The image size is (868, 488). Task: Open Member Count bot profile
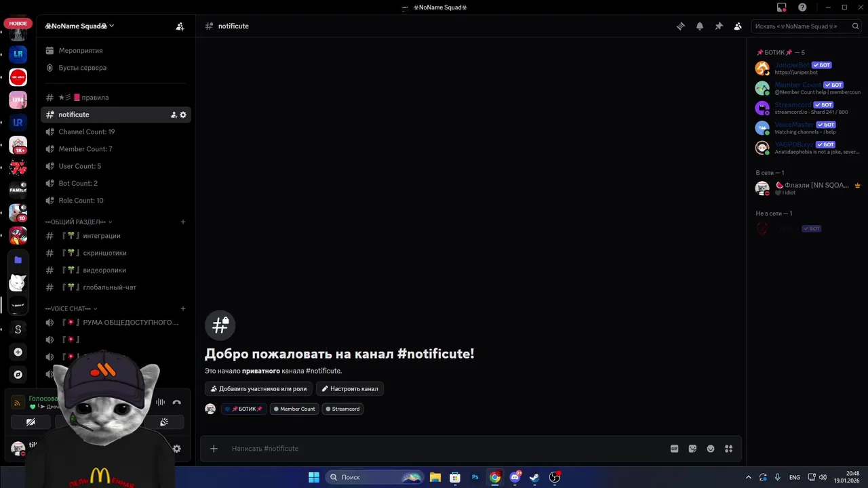[x=808, y=88]
